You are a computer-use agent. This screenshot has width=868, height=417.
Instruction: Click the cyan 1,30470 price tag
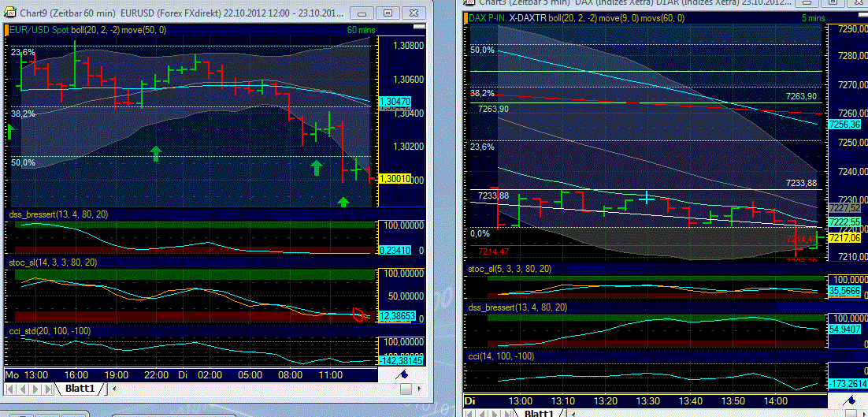coord(395,102)
